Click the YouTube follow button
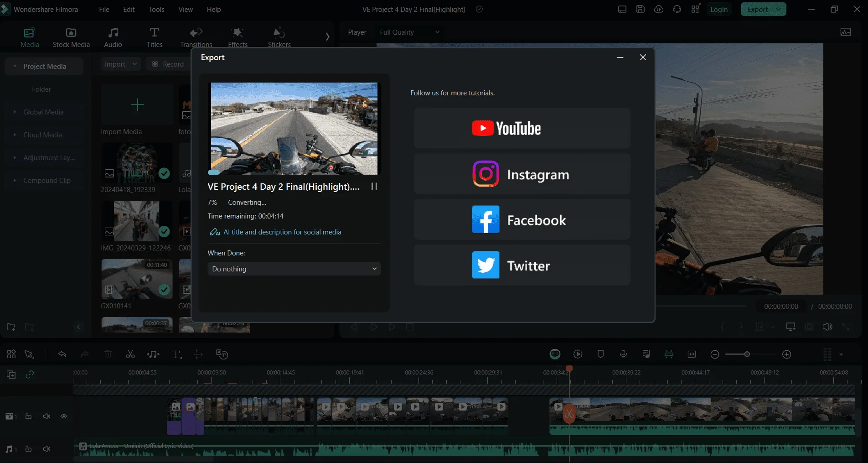Image resolution: width=868 pixels, height=463 pixels. (522, 128)
